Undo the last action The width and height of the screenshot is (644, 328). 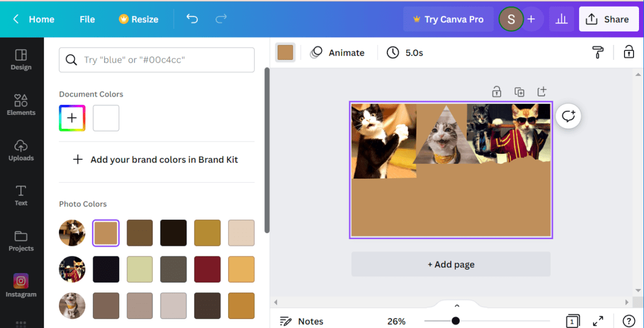coord(192,18)
